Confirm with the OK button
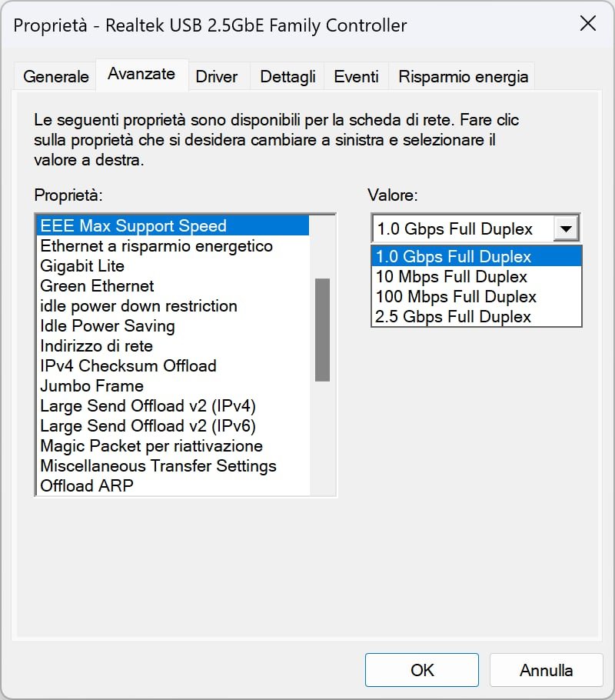615x700 pixels. (422, 670)
